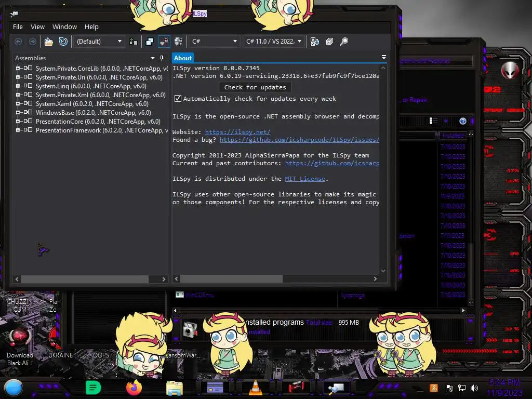Screen dimensions: 532x399
Task: Uncheck Automatically check for updates every week
Action: 178,99
